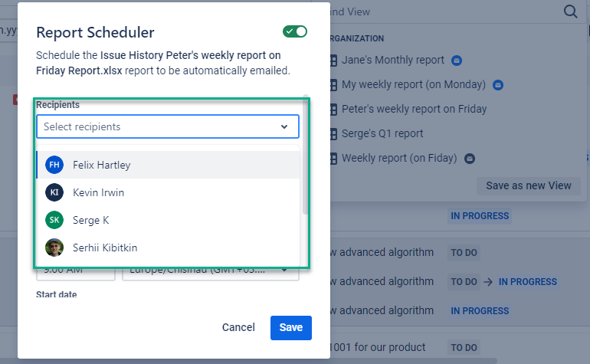This screenshot has width=590, height=364.
Task: Click Save as new View button
Action: pos(528,185)
